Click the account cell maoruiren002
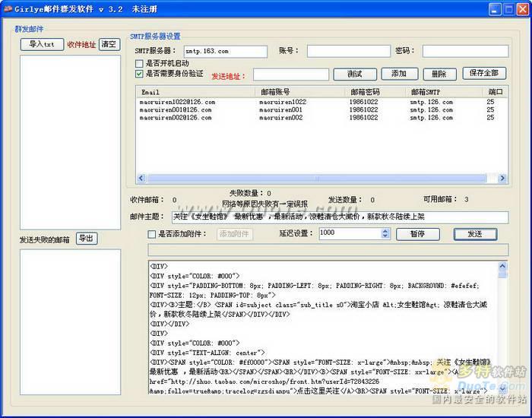The width and height of the screenshot is (532, 418). pos(280,117)
